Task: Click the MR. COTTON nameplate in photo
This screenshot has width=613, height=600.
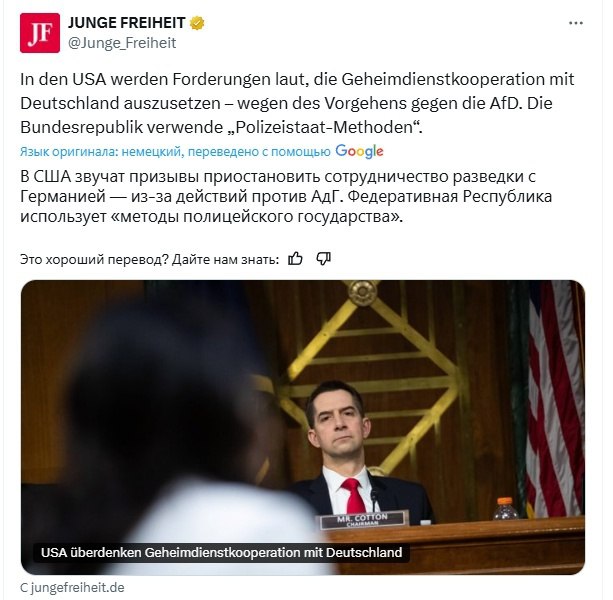Action: click(362, 520)
